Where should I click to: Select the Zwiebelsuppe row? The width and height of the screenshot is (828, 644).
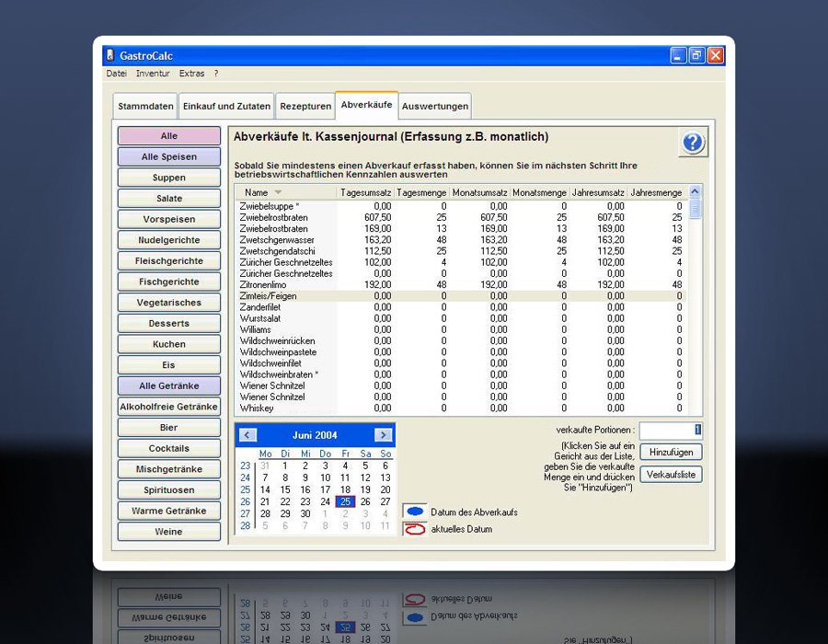coord(461,206)
